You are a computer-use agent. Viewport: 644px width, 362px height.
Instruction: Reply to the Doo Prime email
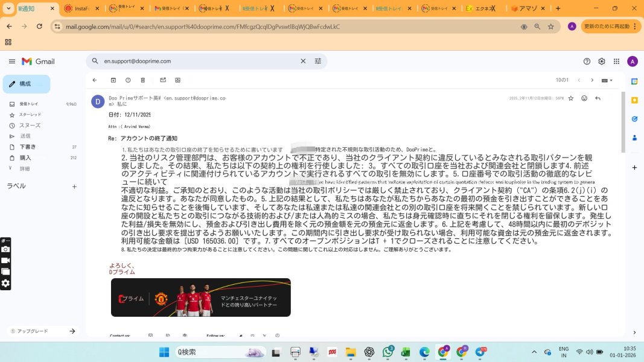coord(598,98)
